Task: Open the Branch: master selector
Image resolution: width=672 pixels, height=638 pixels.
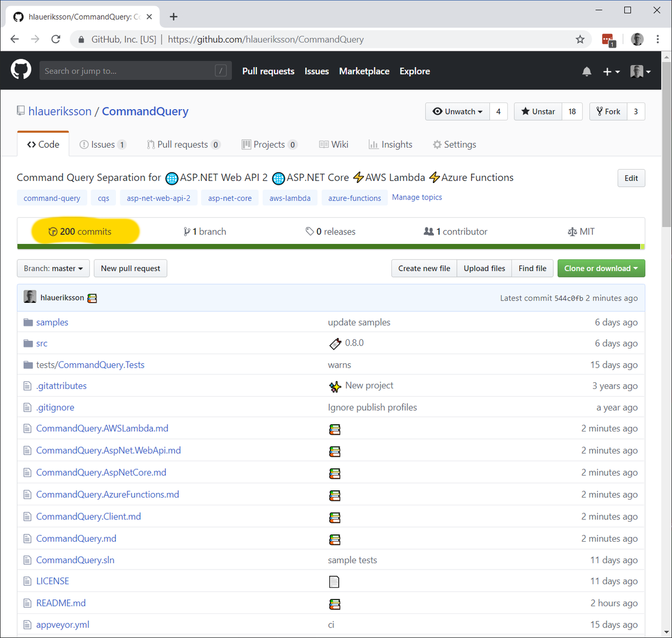Action: coord(53,269)
